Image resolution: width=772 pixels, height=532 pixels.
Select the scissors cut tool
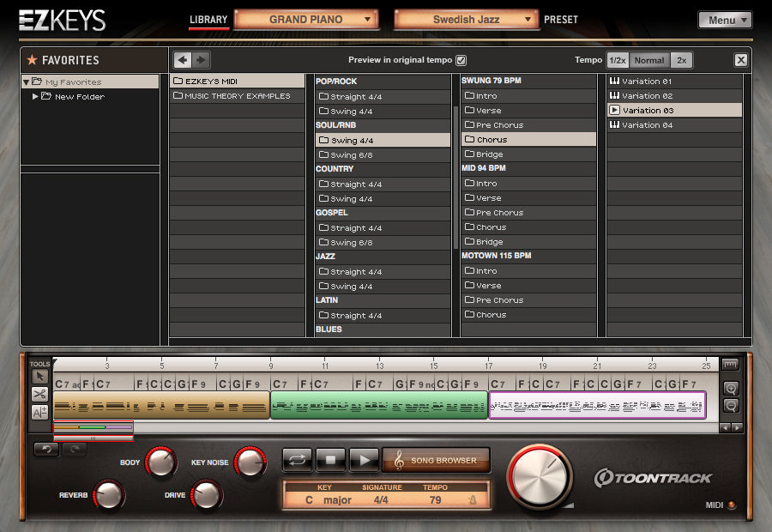pyautogui.click(x=40, y=395)
